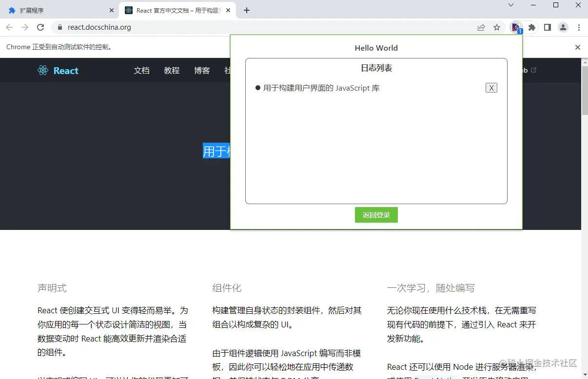This screenshot has width=588, height=379.
Task: Click the GitHub external link icon in navbar
Action: (534, 70)
